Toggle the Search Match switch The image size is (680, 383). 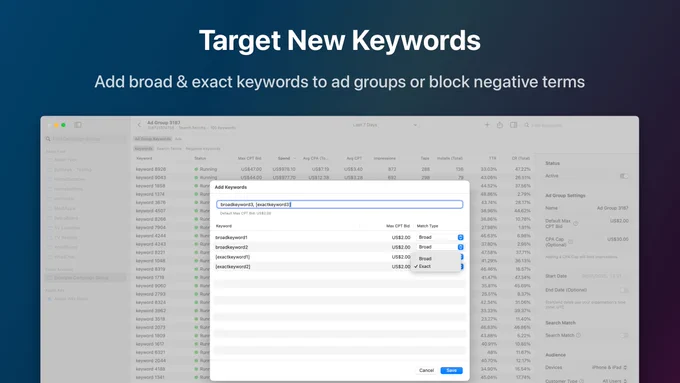(x=624, y=335)
